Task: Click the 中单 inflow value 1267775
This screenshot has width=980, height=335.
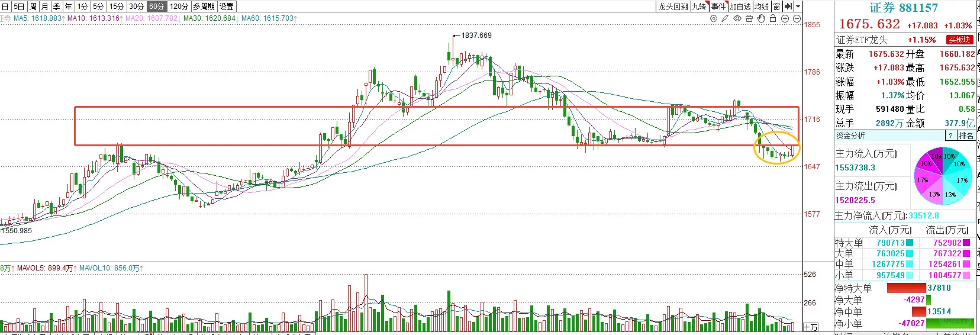Action: (888, 264)
